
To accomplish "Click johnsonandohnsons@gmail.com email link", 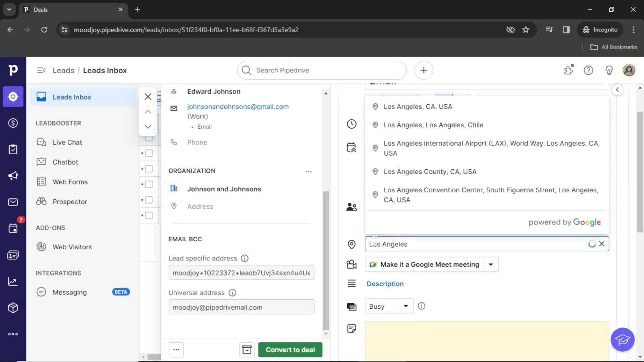I will tap(238, 106).
